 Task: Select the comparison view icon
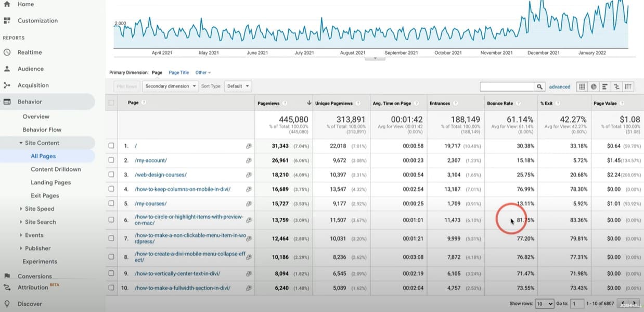(x=616, y=86)
